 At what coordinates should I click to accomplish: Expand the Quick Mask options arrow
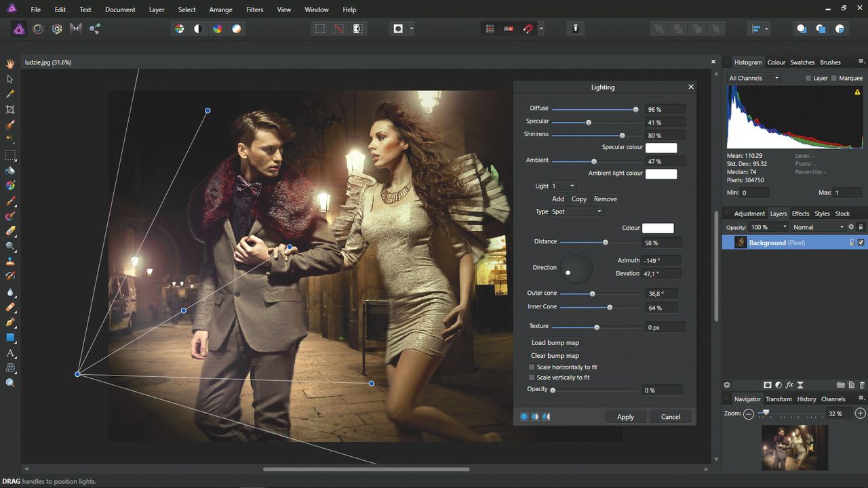coord(411,29)
